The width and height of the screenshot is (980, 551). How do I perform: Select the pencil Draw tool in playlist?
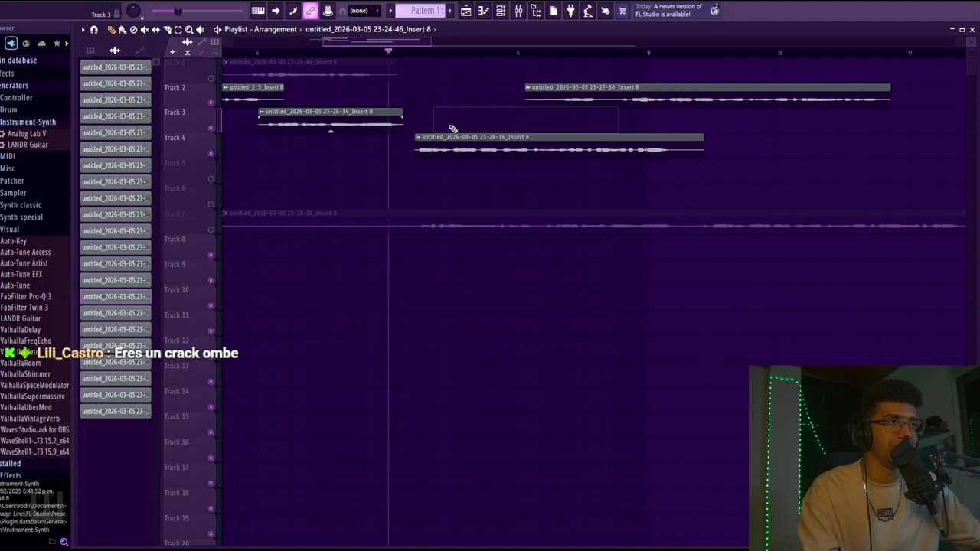pyautogui.click(x=111, y=30)
